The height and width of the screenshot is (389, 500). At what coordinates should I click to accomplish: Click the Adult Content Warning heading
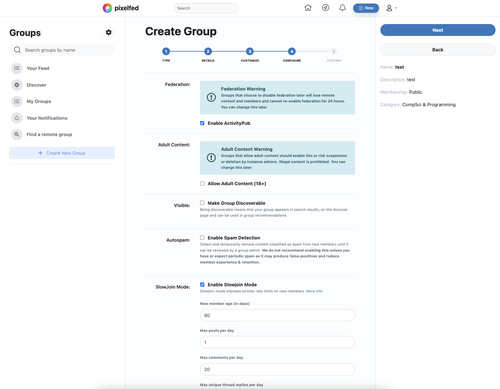pos(247,149)
